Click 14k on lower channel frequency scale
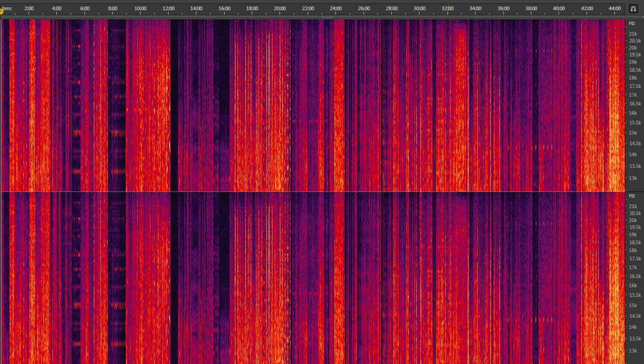This screenshot has width=644, height=364. [633, 327]
